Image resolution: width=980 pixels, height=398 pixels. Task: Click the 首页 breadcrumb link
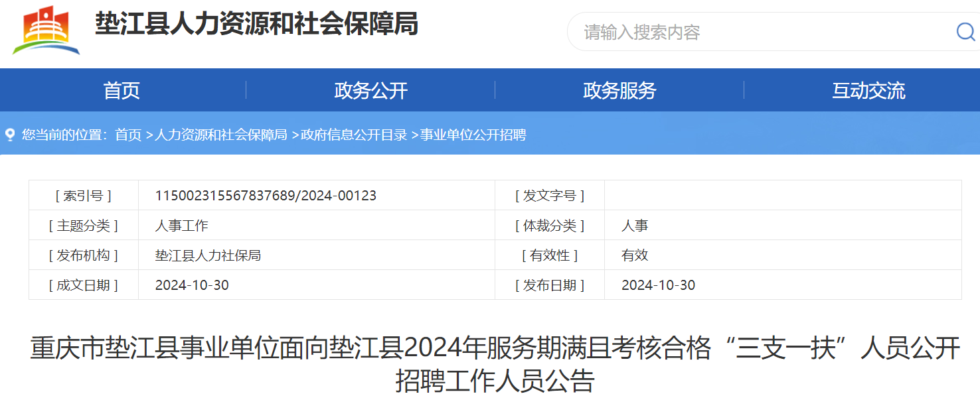[128, 135]
